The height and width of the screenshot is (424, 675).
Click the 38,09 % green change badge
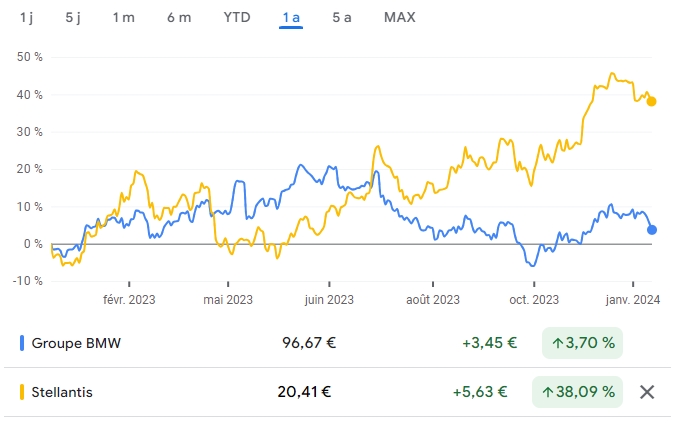click(x=578, y=392)
